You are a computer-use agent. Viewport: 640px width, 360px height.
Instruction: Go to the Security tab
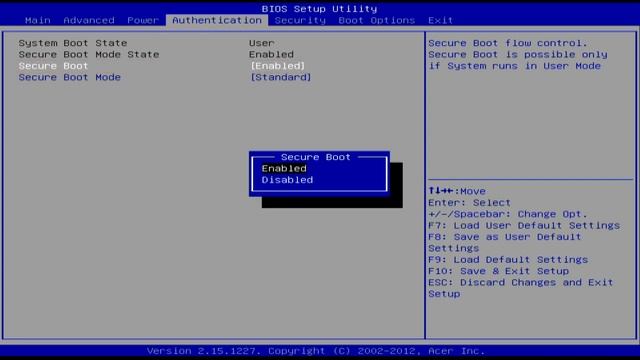(300, 20)
